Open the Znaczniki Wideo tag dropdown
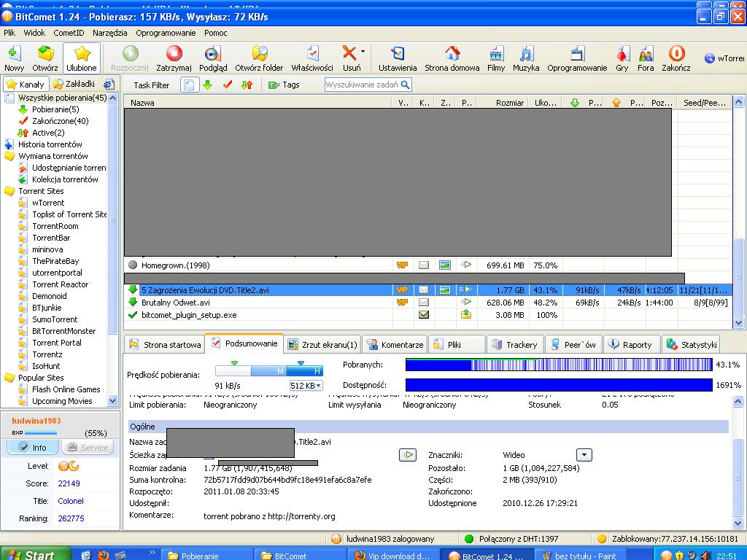Image resolution: width=747 pixels, height=560 pixels. tap(584, 455)
